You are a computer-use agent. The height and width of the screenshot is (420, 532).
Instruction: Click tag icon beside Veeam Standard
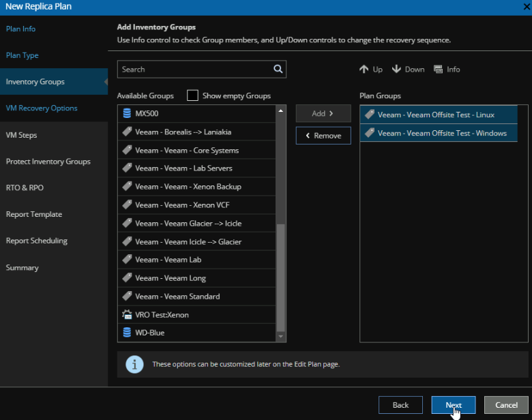pos(127,296)
